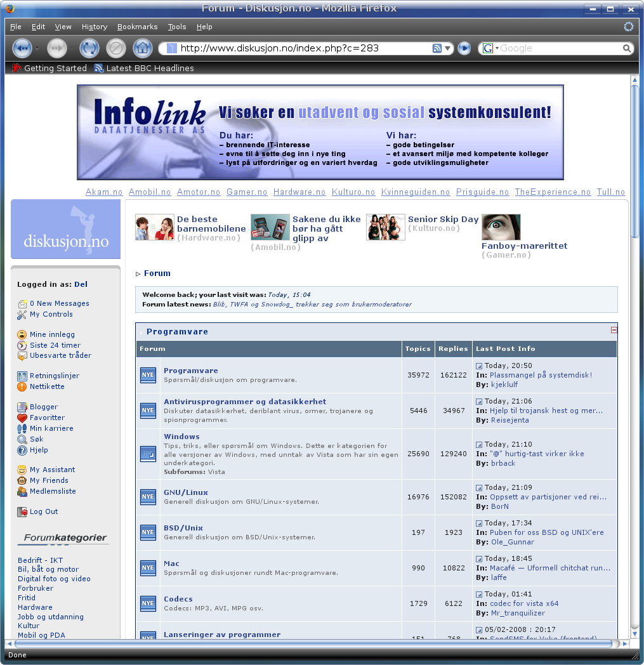Click the Go button beside address bar

point(464,48)
